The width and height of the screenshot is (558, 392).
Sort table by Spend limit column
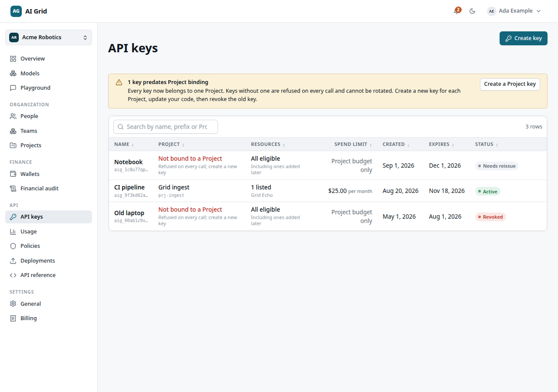tap(353, 145)
